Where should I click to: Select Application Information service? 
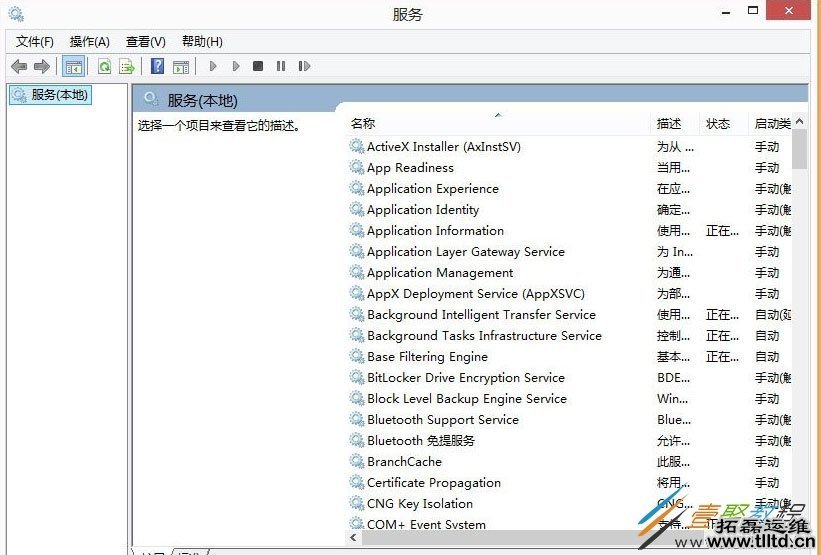(x=435, y=230)
